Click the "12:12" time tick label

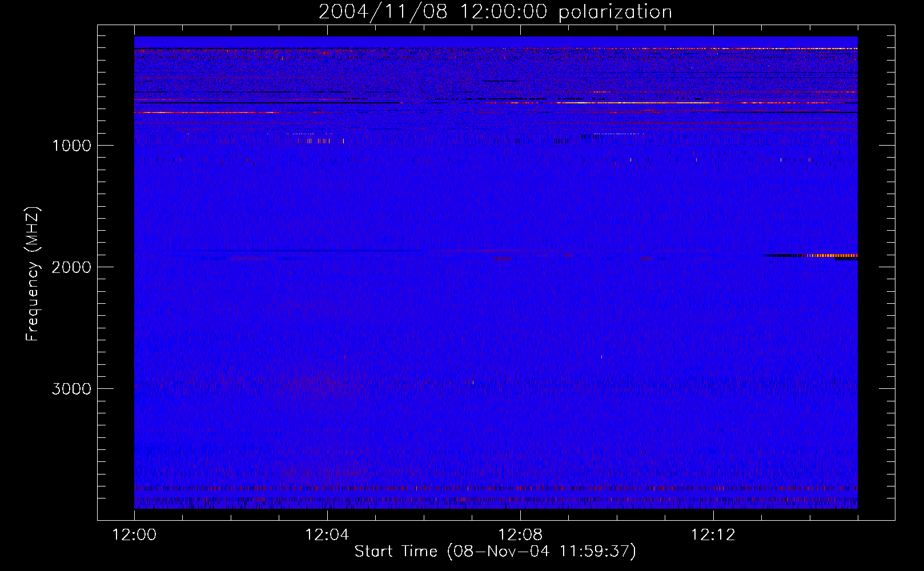(713, 535)
